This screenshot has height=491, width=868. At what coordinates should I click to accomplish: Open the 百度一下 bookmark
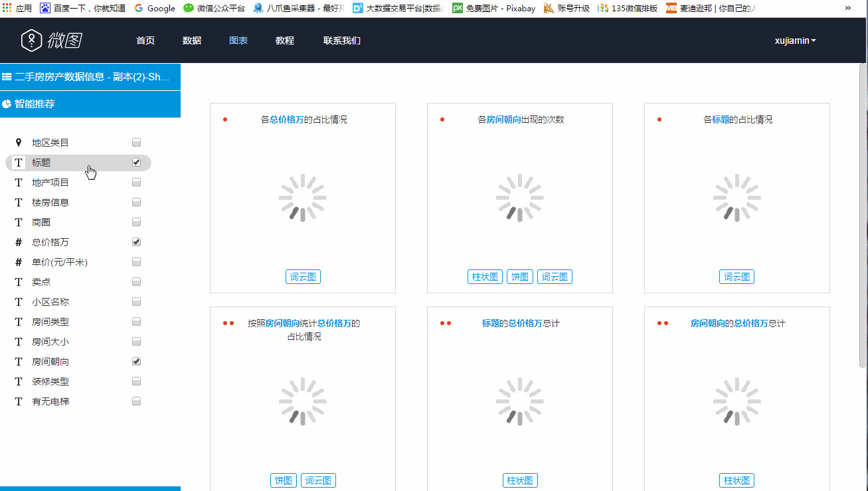[83, 9]
